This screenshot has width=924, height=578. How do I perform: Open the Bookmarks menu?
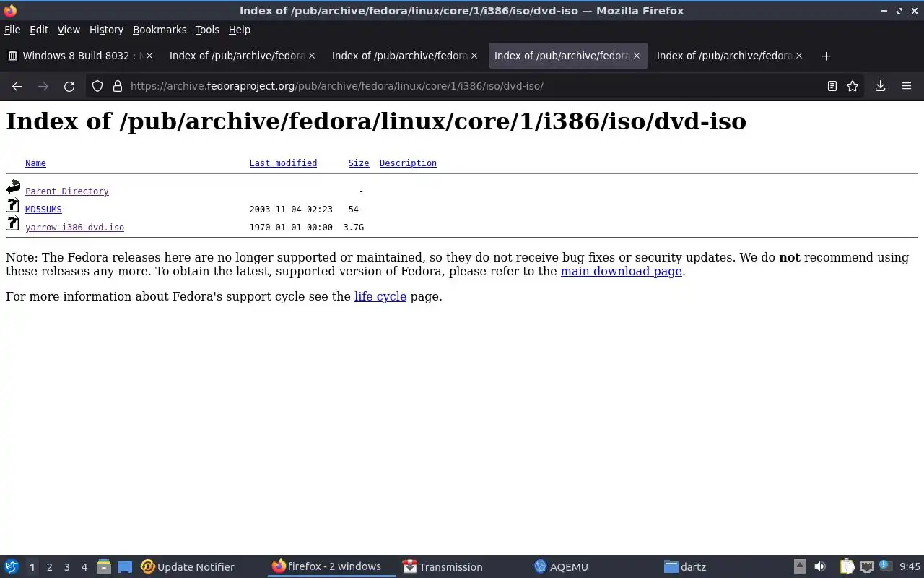tap(160, 30)
